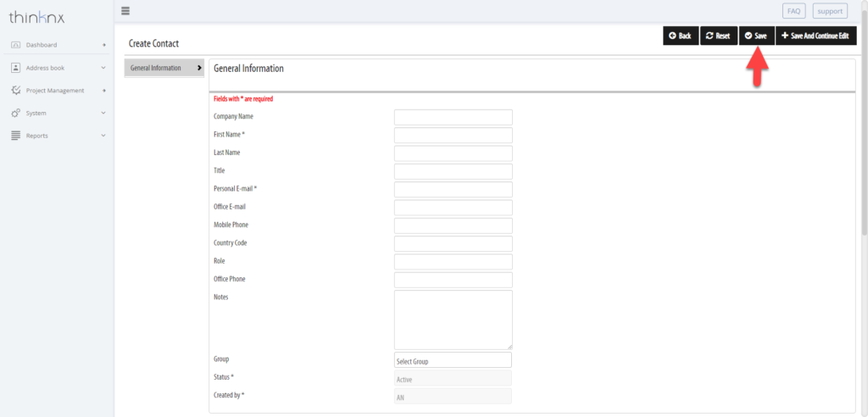
Task: Click the System gears icon
Action: [15, 113]
